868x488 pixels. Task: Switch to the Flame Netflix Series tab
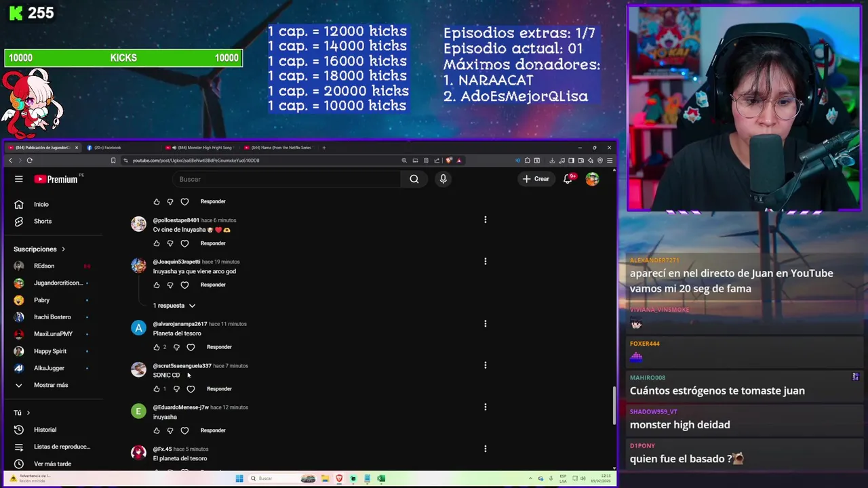tap(281, 148)
